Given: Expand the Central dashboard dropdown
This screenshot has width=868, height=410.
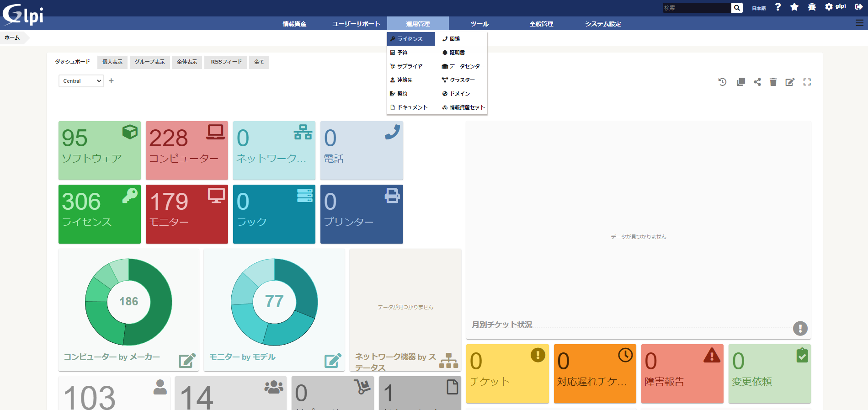Looking at the screenshot, I should 81,81.
